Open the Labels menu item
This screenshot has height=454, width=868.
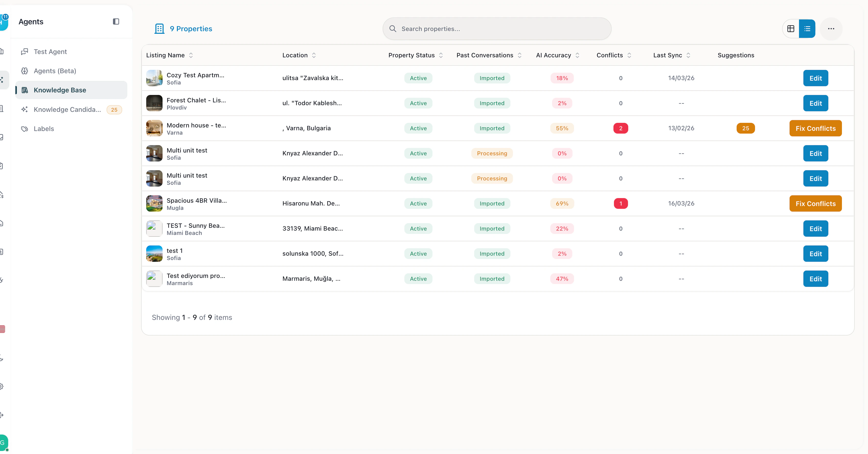tap(44, 129)
